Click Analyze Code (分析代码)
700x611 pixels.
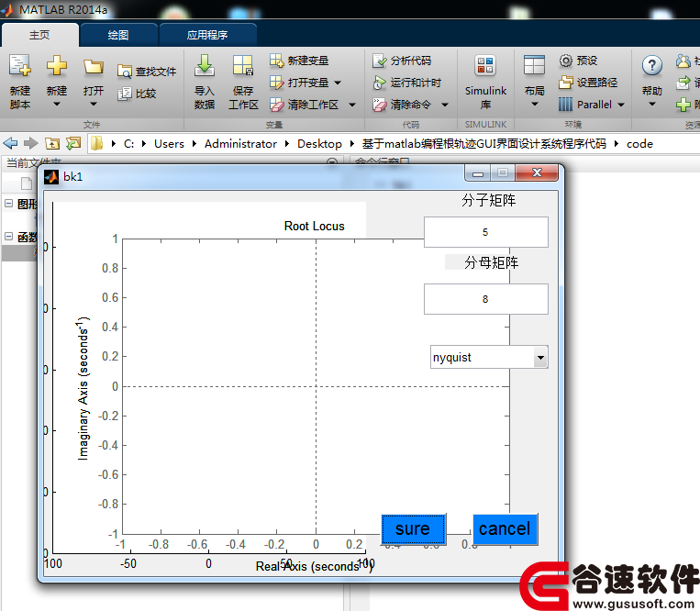click(x=402, y=61)
